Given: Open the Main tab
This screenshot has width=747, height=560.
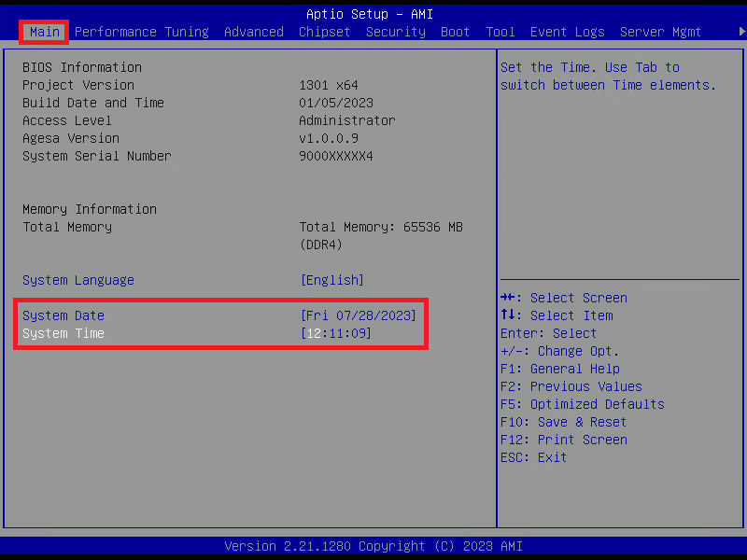Looking at the screenshot, I should coord(44,32).
